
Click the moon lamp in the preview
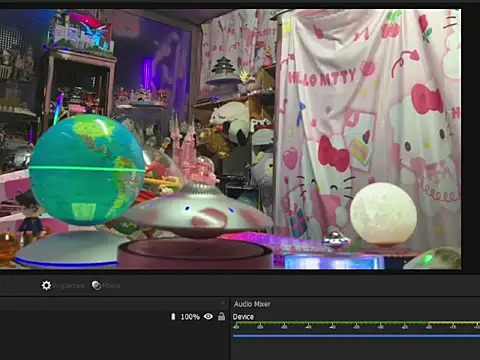pyautogui.click(x=383, y=213)
